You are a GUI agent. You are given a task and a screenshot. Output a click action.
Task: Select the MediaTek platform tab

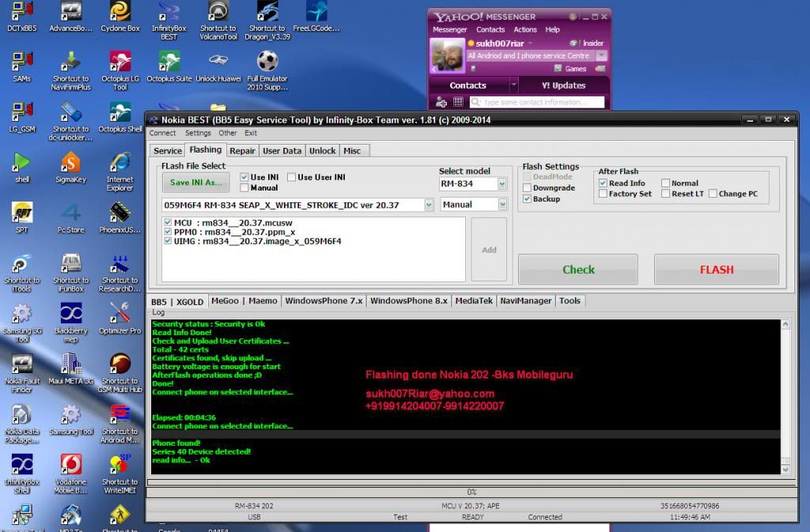coord(474,301)
